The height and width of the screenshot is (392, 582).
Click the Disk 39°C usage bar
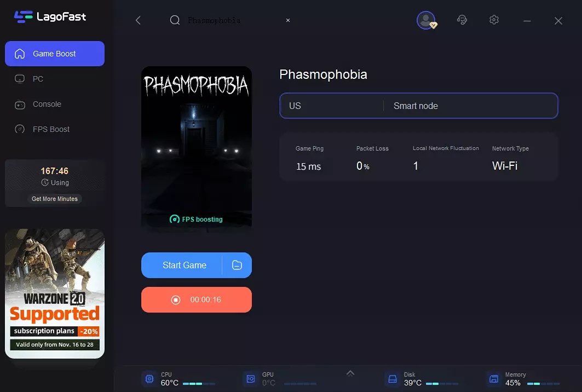pos(442,383)
